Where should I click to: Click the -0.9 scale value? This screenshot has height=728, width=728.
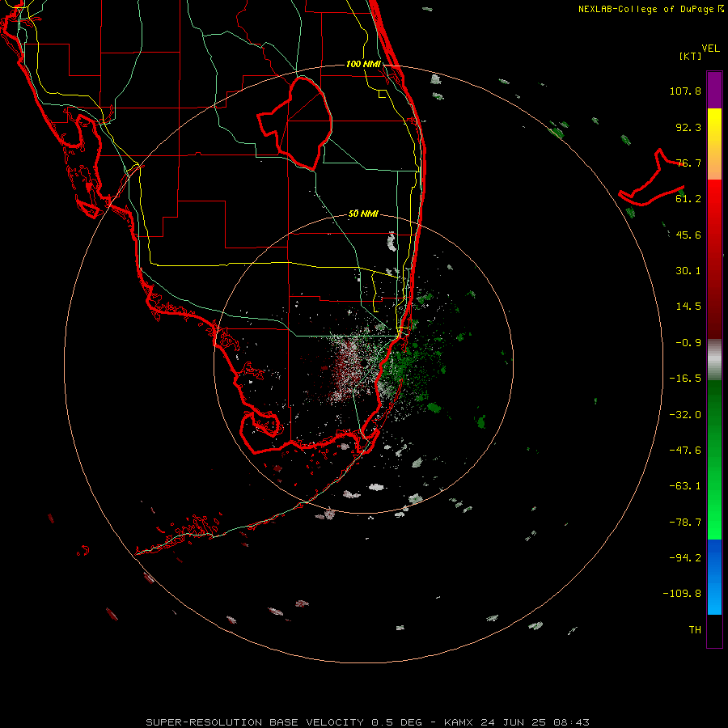688,343
